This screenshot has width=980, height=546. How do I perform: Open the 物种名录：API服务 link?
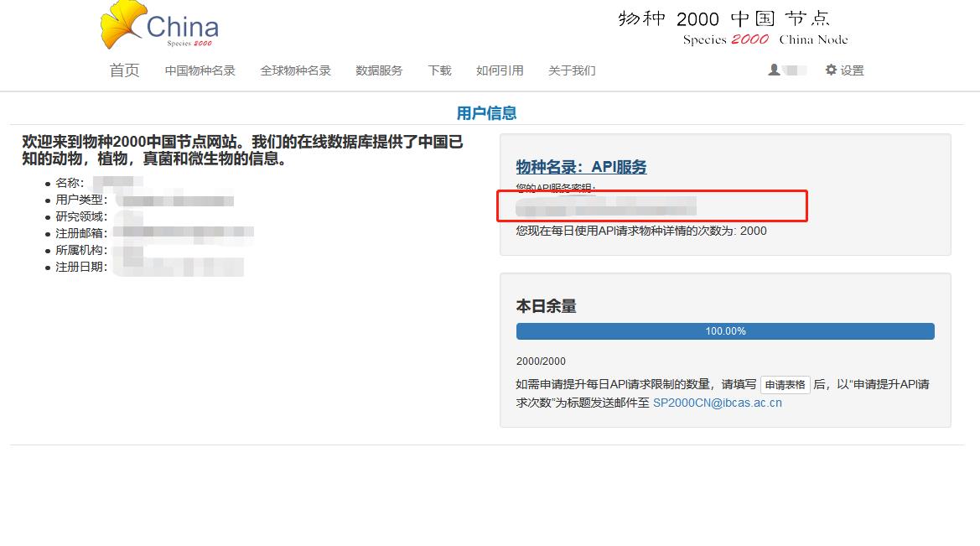[581, 167]
